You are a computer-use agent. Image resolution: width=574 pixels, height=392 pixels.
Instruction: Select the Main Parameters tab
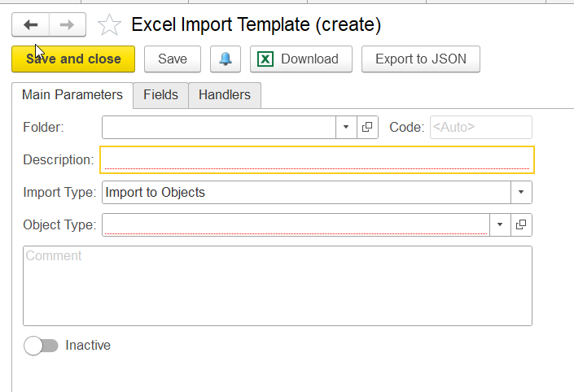point(72,95)
